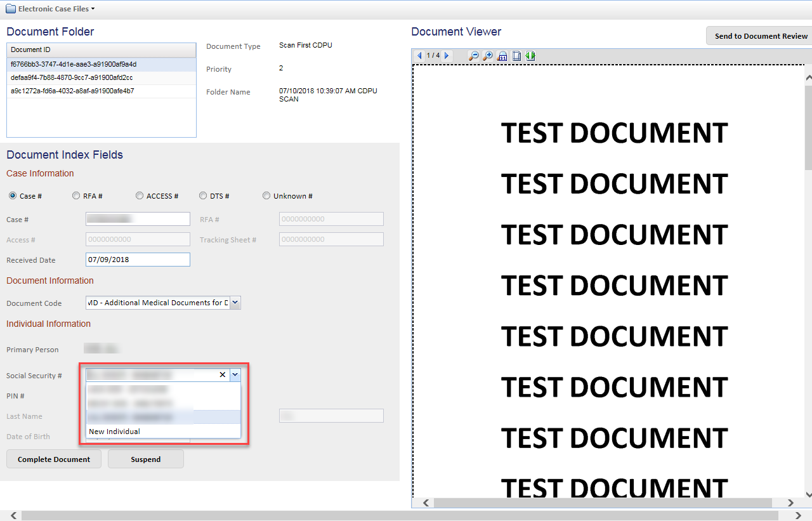Select the RFA # radio button
812x521 pixels.
click(x=76, y=196)
